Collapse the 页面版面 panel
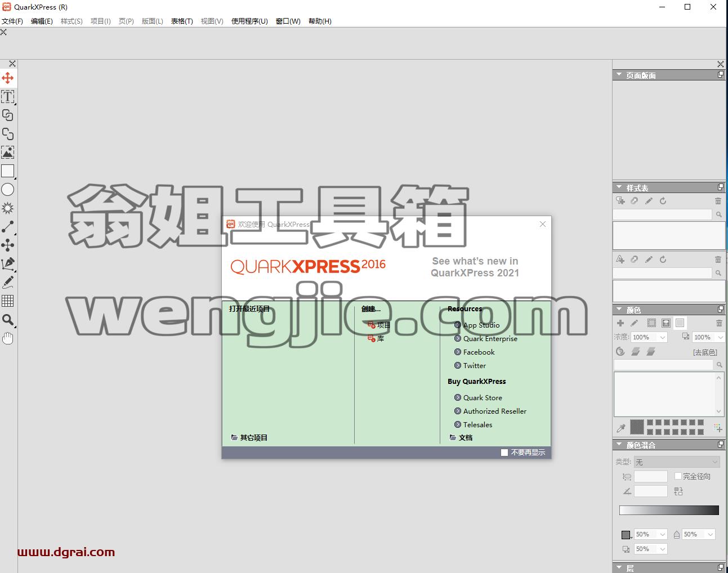The width and height of the screenshot is (728, 573). [x=619, y=75]
